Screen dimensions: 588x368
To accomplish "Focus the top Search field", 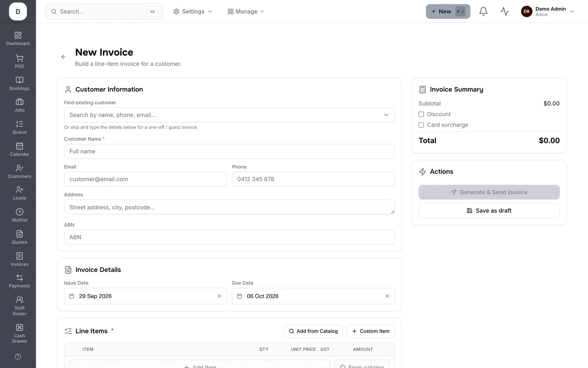I will pos(104,11).
